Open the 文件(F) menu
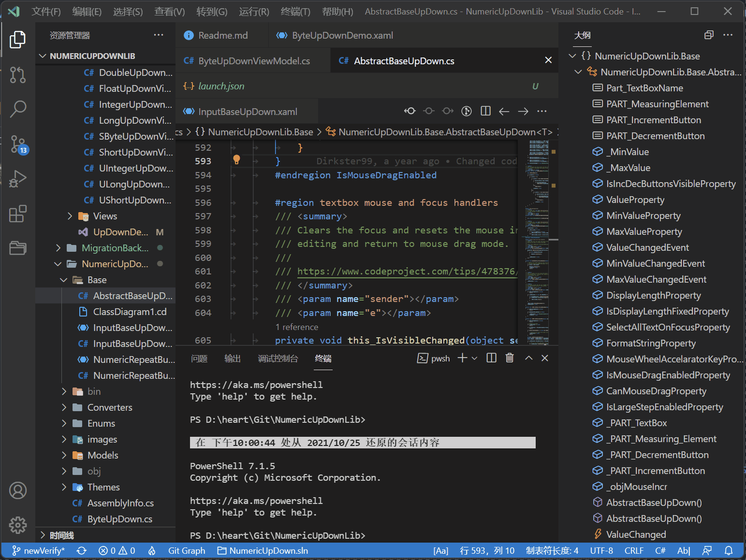 tap(46, 12)
